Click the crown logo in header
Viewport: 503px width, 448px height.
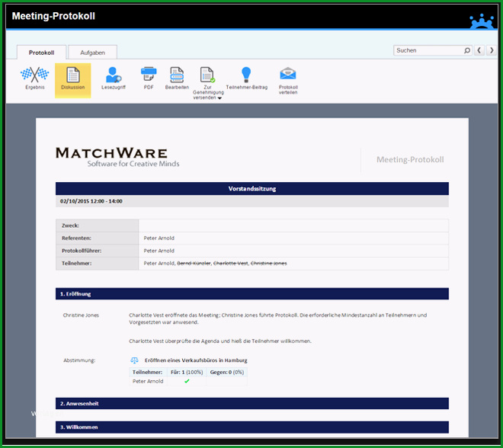[x=482, y=21]
